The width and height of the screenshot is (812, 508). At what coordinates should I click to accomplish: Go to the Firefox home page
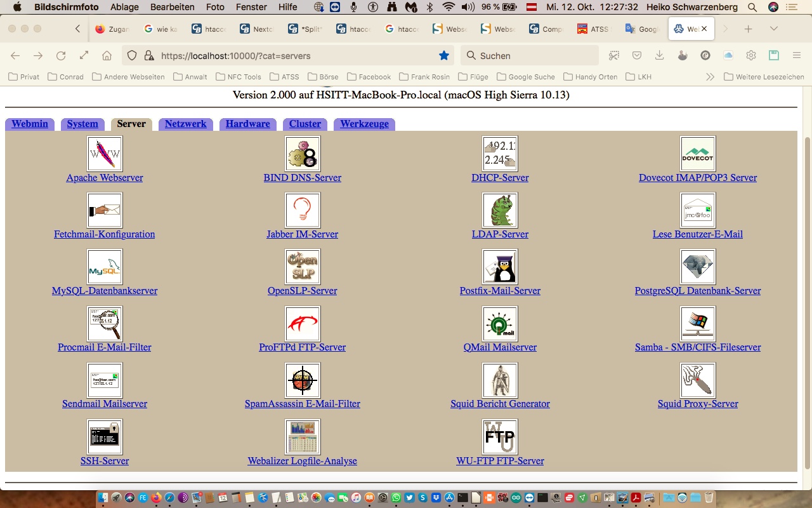click(x=107, y=56)
